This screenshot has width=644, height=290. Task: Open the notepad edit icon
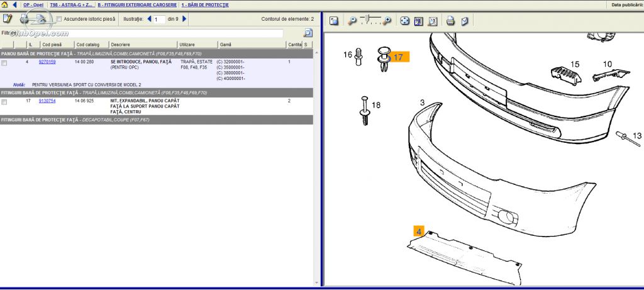[8, 19]
